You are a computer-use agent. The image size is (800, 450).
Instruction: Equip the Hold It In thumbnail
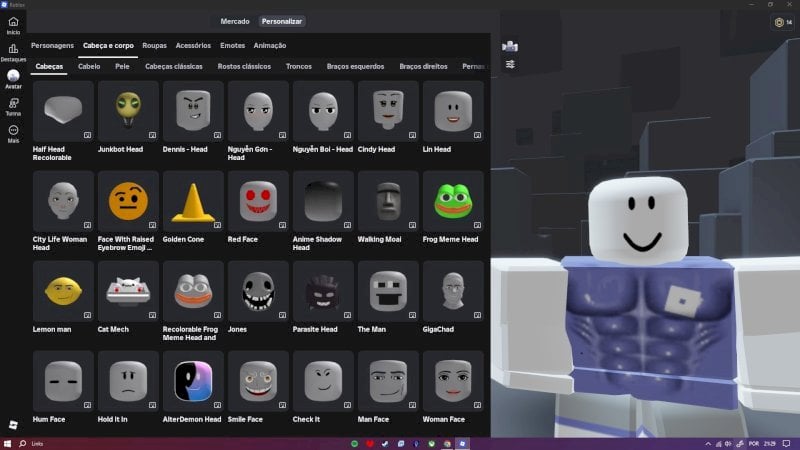pos(128,381)
